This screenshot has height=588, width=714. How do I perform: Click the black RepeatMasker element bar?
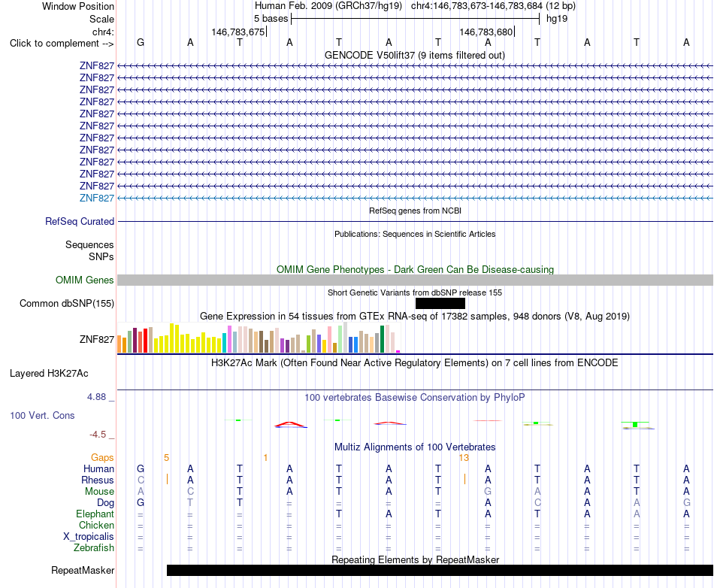[440, 570]
